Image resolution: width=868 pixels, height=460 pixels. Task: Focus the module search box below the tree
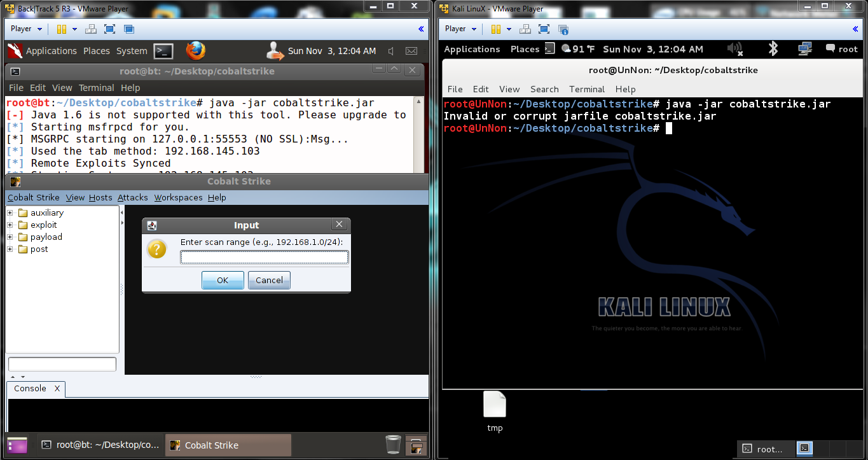[62, 365]
